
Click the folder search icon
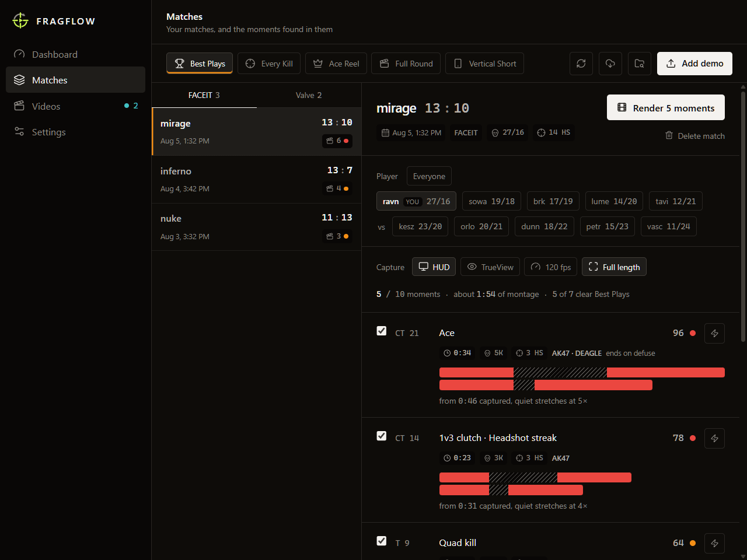640,64
